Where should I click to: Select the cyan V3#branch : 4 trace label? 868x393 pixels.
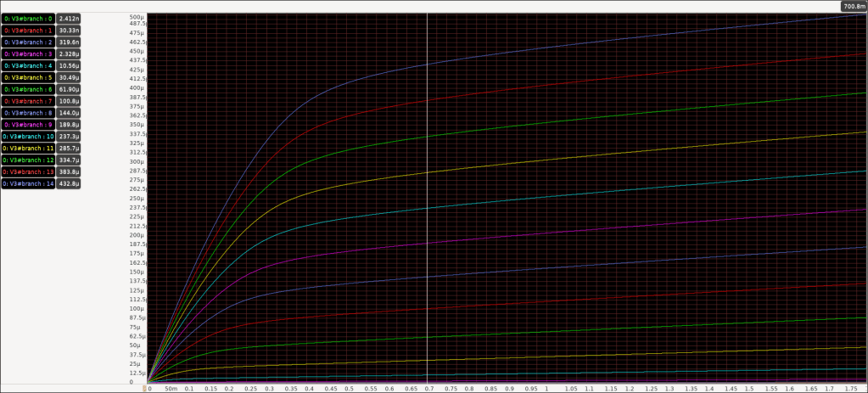tap(28, 65)
